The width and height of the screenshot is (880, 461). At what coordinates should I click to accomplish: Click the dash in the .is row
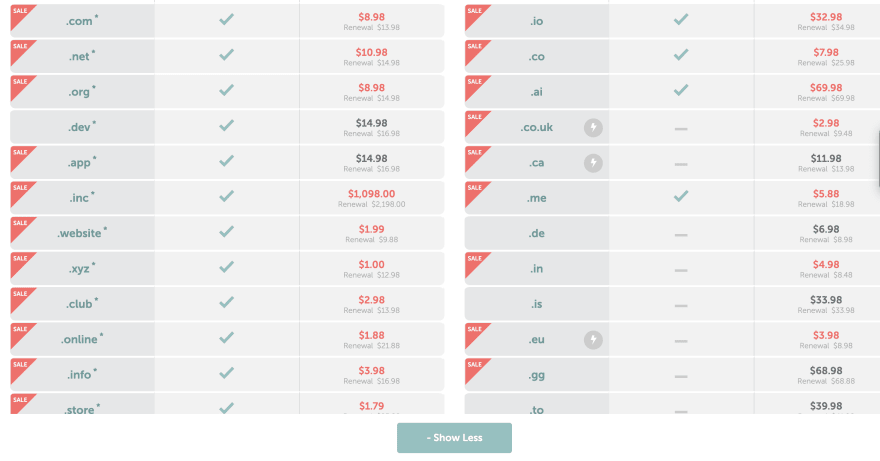click(681, 305)
